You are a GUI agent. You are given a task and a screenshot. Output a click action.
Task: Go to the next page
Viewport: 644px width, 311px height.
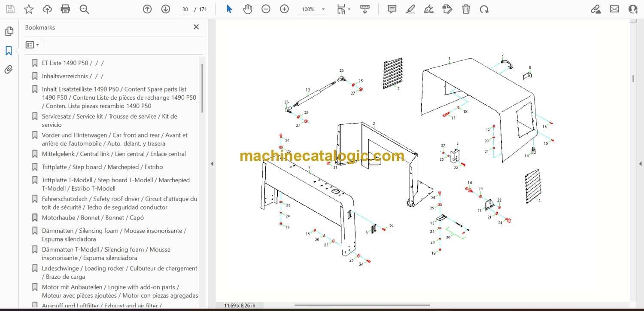coord(166,9)
